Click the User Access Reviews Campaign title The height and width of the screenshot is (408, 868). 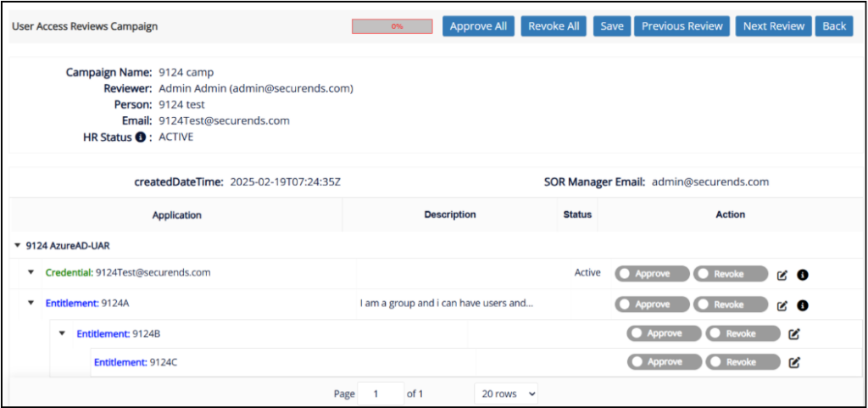[x=85, y=26]
